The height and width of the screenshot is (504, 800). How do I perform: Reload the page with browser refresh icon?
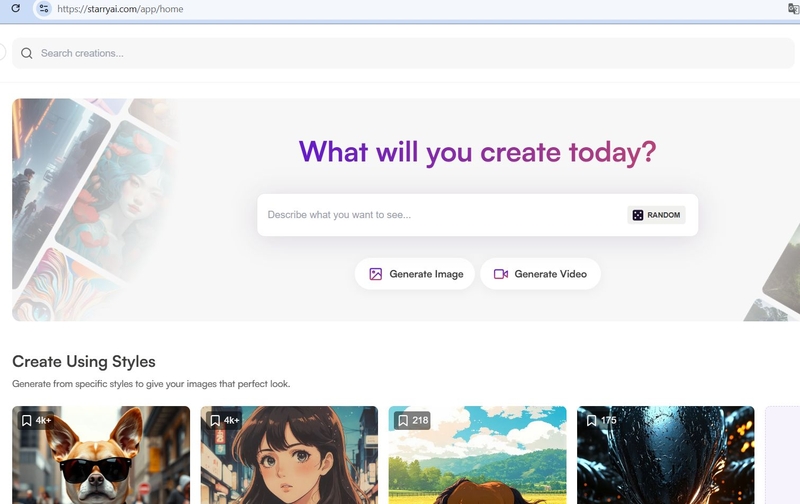point(16,8)
